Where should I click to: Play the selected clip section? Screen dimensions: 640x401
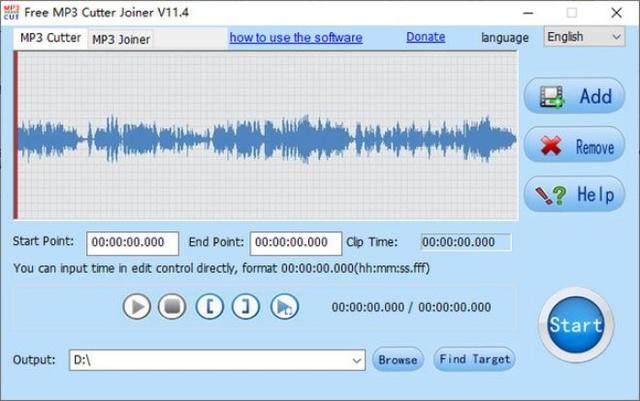[x=284, y=307]
